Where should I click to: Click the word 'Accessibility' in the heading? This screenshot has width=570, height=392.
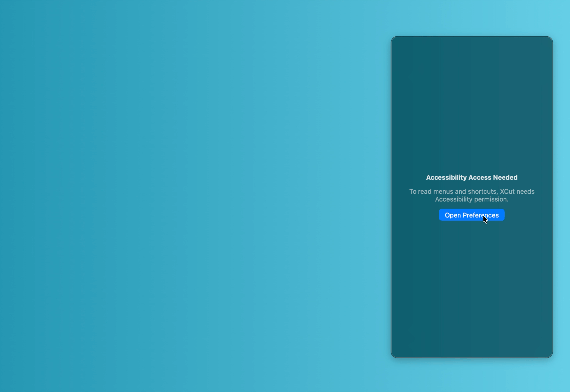tap(446, 177)
